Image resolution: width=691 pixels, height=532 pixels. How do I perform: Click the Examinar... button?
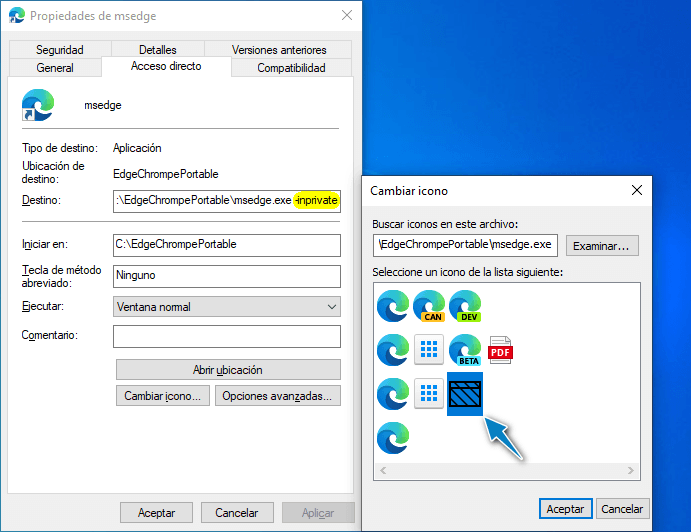click(602, 246)
